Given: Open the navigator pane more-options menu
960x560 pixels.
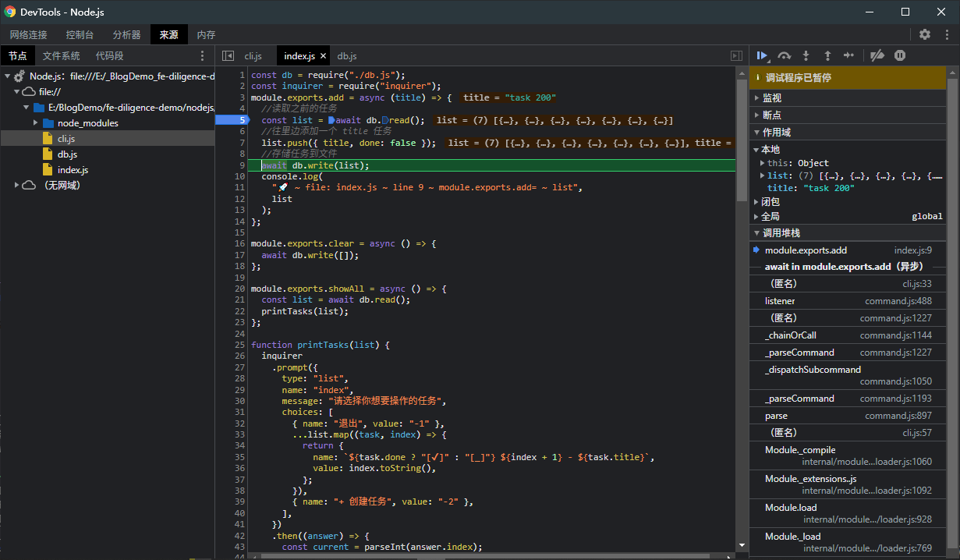Looking at the screenshot, I should (x=203, y=55).
